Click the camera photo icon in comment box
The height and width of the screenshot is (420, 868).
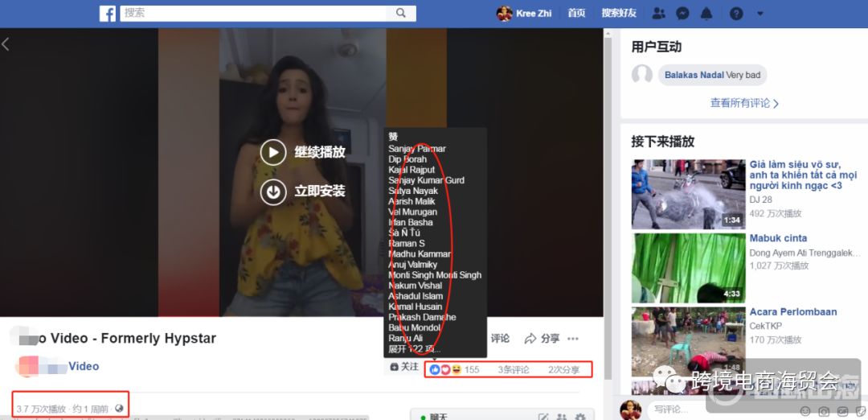coord(825,411)
